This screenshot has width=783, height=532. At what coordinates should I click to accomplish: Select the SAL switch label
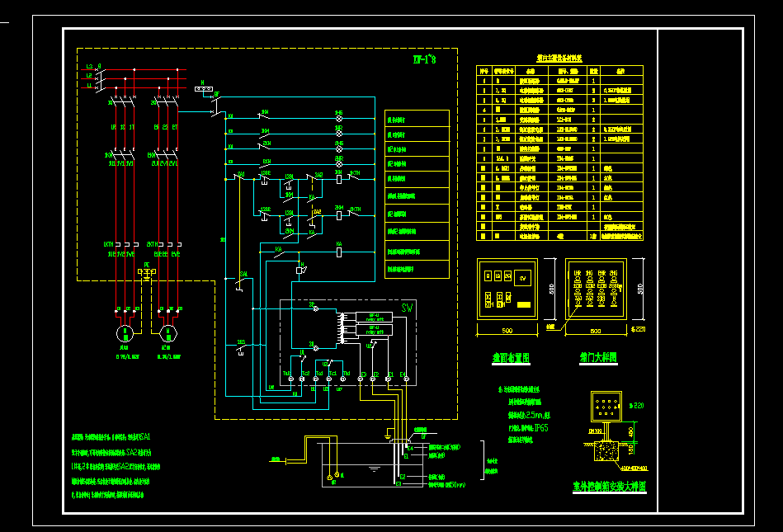click(243, 274)
